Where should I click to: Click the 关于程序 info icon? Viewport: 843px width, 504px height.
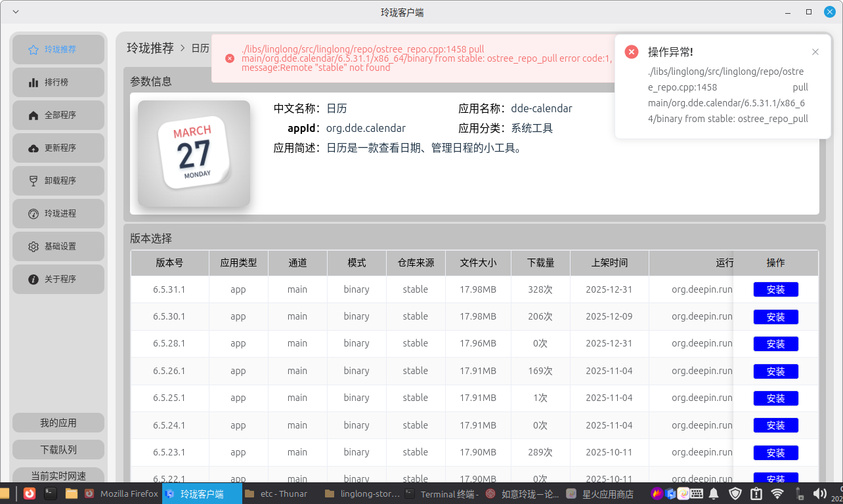click(x=33, y=279)
